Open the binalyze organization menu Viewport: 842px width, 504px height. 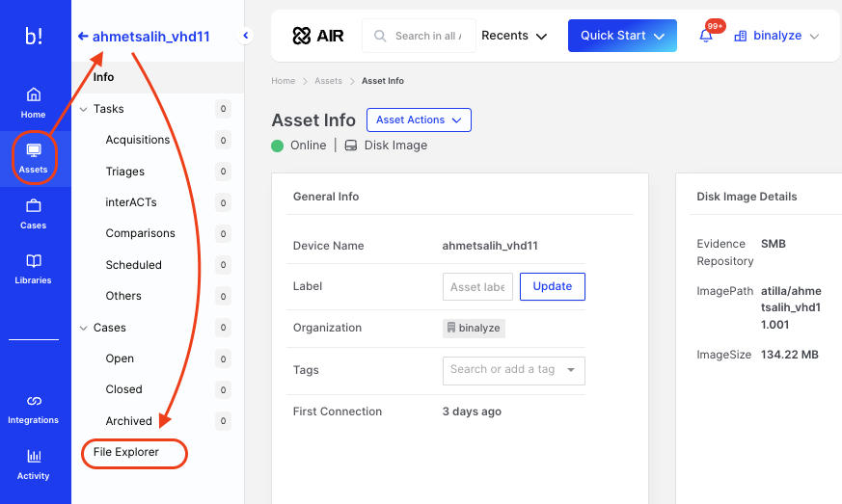pyautogui.click(x=775, y=37)
